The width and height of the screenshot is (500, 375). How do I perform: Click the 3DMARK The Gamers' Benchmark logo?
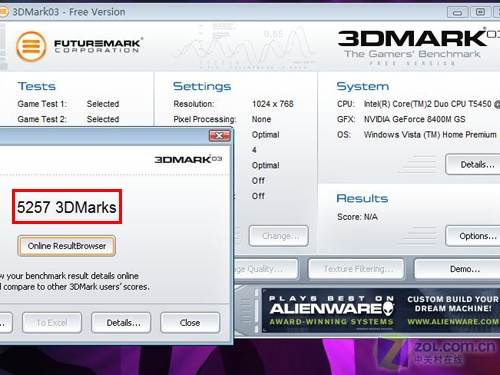[418, 47]
